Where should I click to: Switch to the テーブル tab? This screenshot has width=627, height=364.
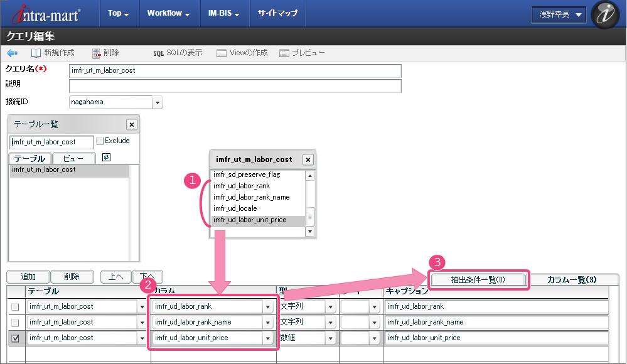(x=29, y=158)
